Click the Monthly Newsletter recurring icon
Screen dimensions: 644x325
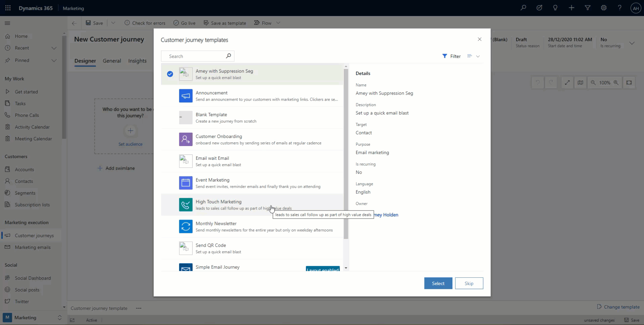186,227
